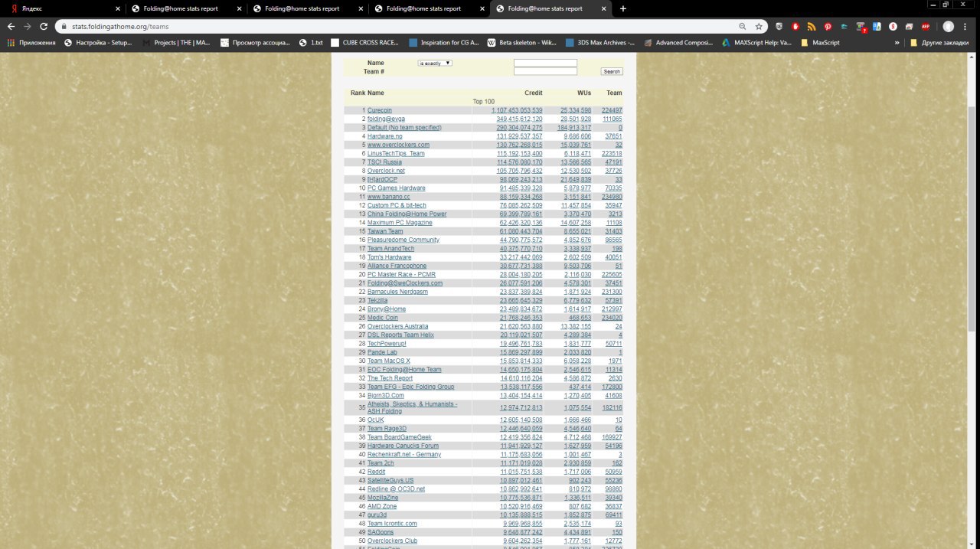Click the forward navigation arrow
Screen dimensions: 980x549
(27, 26)
